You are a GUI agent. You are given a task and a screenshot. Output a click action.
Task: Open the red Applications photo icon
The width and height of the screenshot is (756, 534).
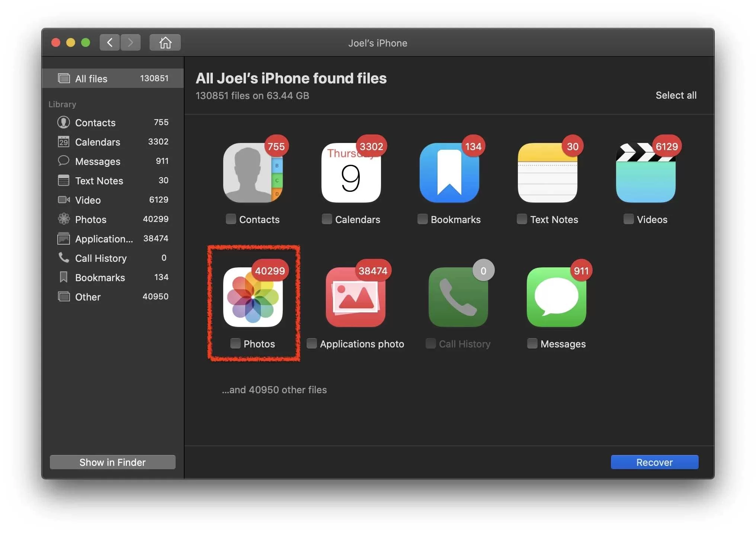click(356, 297)
